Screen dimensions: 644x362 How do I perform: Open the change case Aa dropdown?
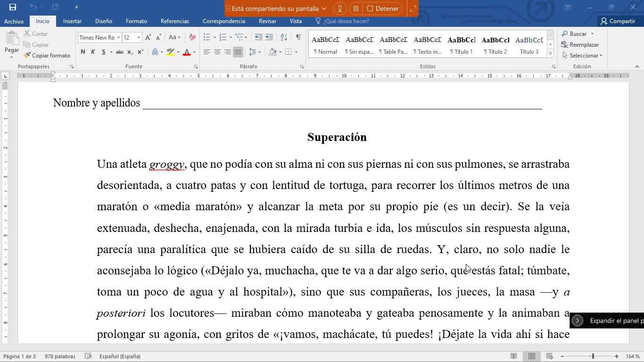[x=174, y=38]
